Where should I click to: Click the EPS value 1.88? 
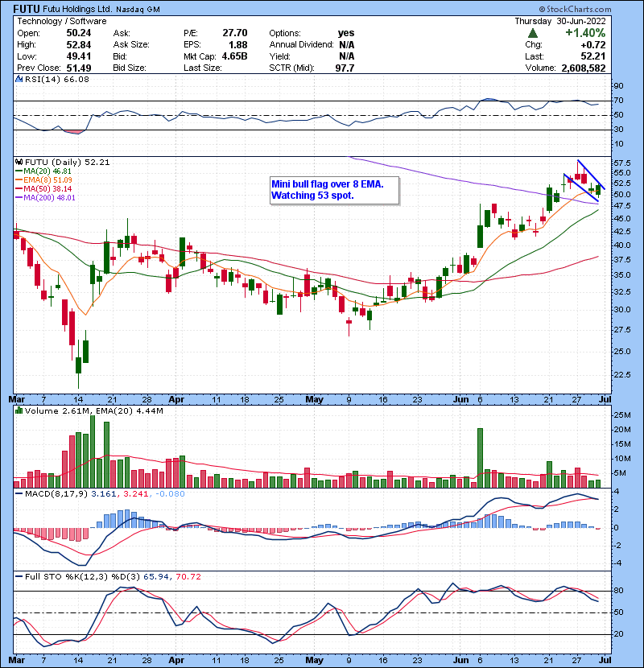click(x=237, y=44)
